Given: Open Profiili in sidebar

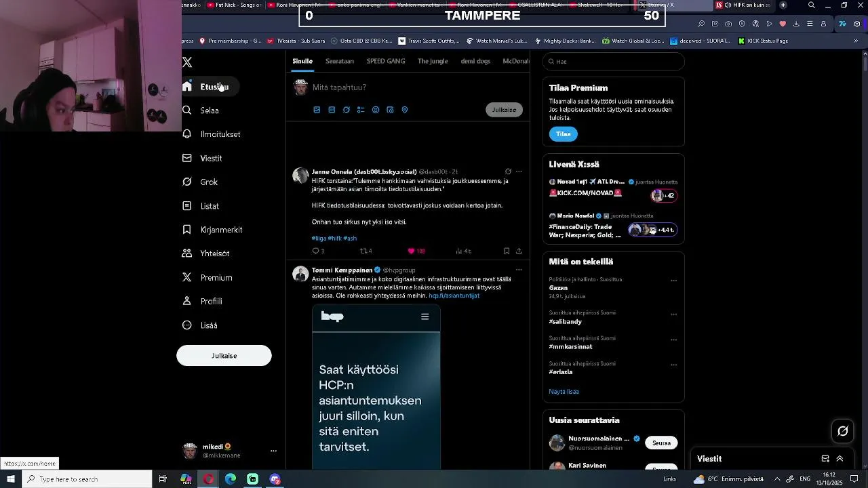Looking at the screenshot, I should tap(202, 302).
